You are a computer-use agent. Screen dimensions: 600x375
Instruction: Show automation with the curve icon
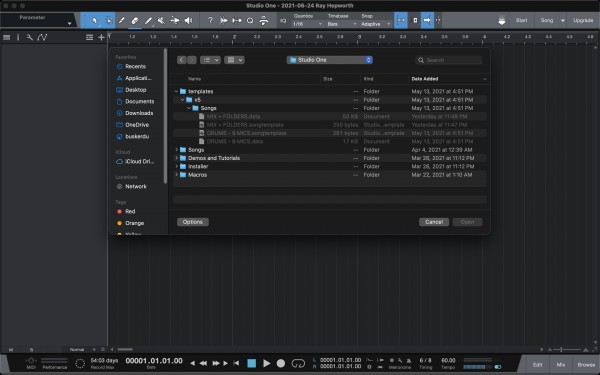click(42, 37)
